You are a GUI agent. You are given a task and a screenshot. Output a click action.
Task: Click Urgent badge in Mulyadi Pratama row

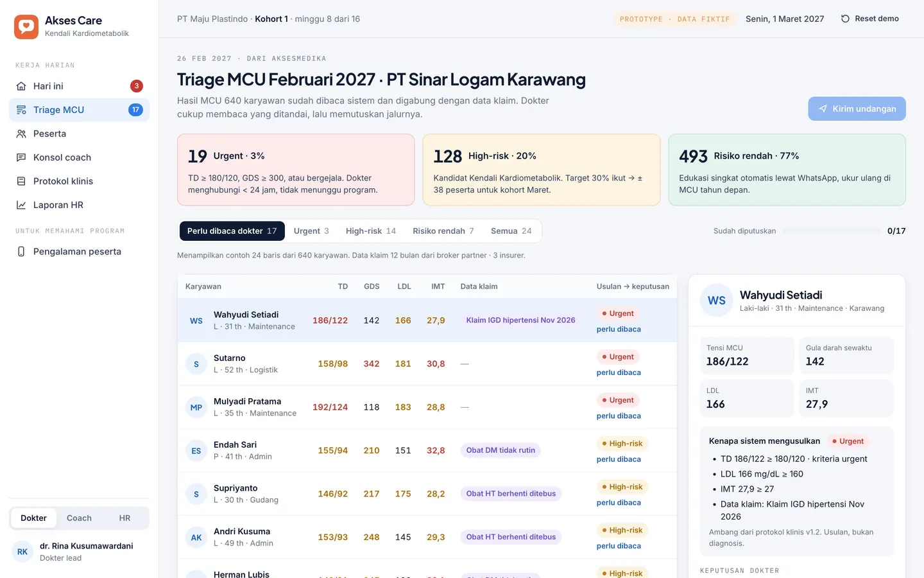tap(618, 400)
